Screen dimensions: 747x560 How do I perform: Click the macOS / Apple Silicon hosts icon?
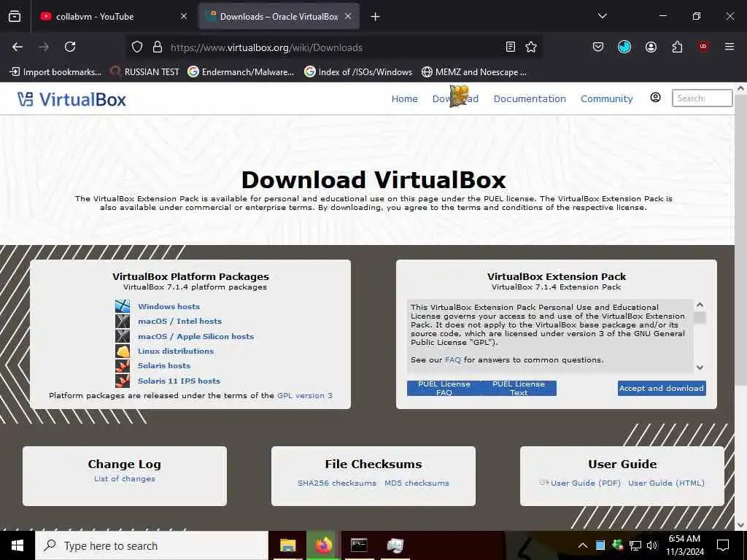coord(123,336)
